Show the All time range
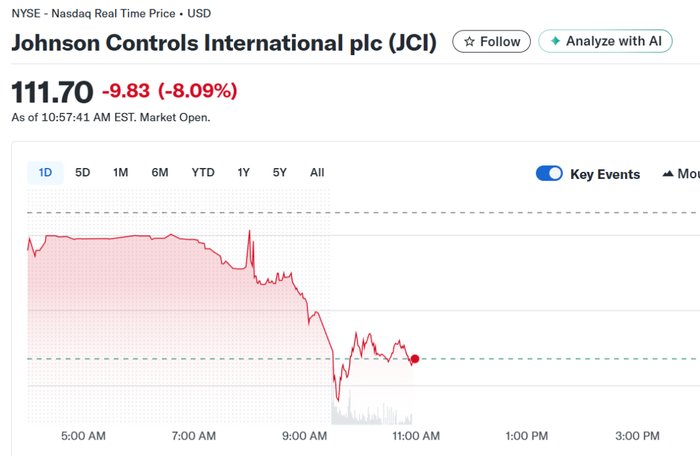700x456 pixels. 317,172
